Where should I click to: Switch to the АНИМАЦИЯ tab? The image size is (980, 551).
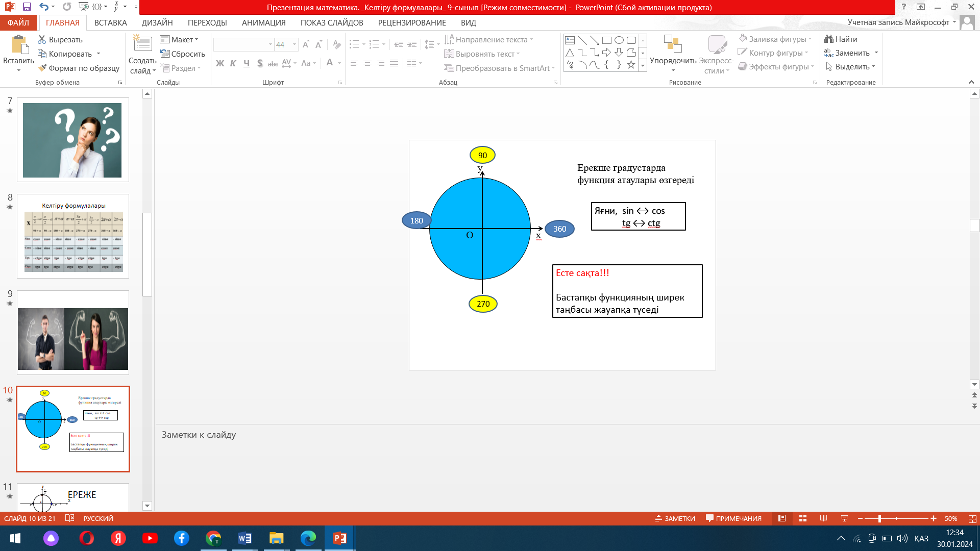point(263,23)
